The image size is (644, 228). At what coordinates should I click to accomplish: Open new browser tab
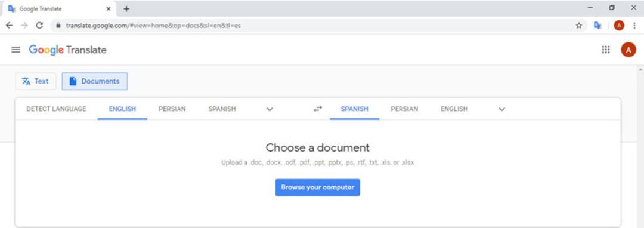pyautogui.click(x=126, y=8)
